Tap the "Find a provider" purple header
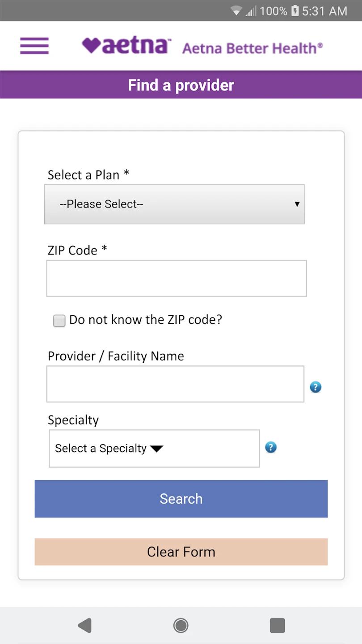Screen dimensions: 362x644 click(181, 85)
